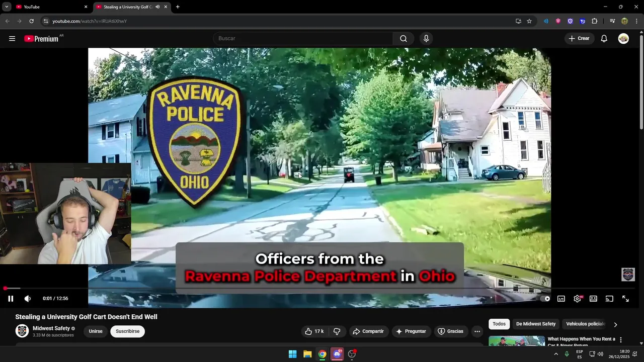Image resolution: width=644 pixels, height=362 pixels.
Task: Open player settings gear
Action: (578, 299)
